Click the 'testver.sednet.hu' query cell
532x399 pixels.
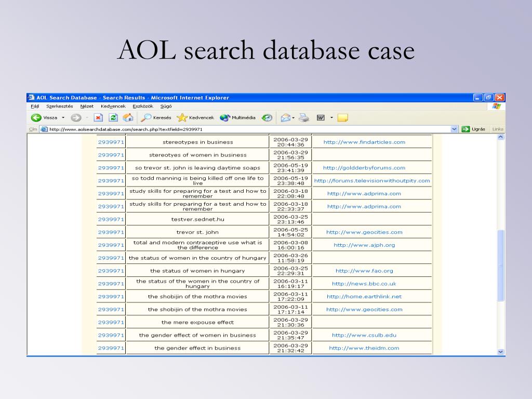tap(197, 220)
